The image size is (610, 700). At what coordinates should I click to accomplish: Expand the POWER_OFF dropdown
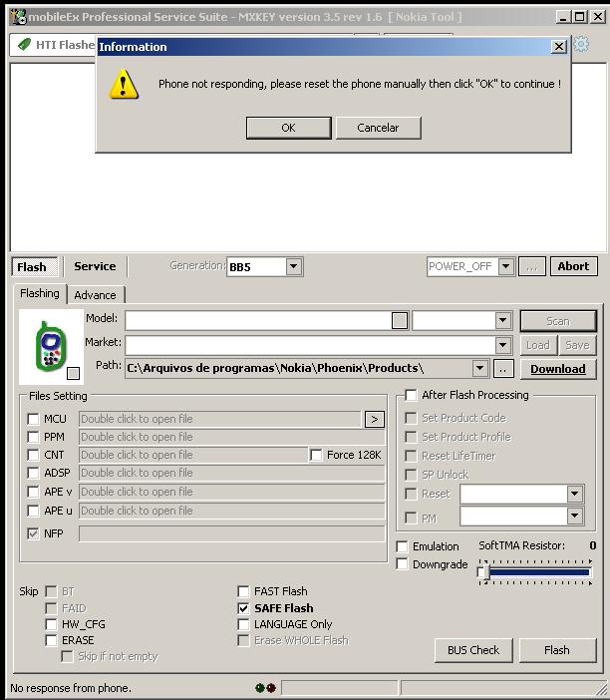[505, 266]
